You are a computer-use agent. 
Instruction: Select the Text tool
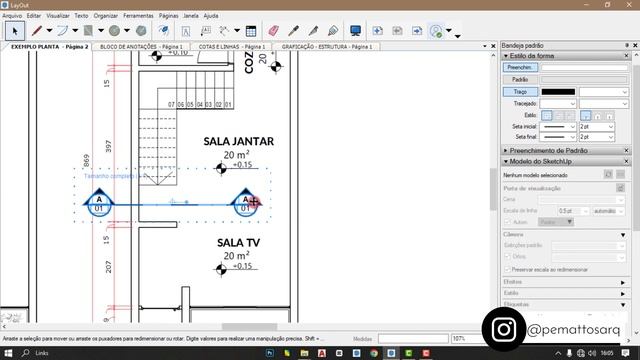tap(186, 31)
